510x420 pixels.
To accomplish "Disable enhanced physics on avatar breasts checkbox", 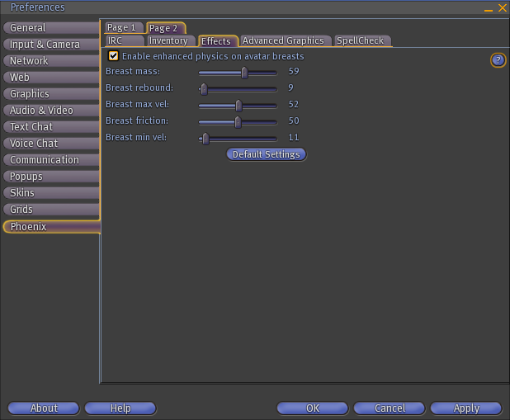I will (x=114, y=56).
